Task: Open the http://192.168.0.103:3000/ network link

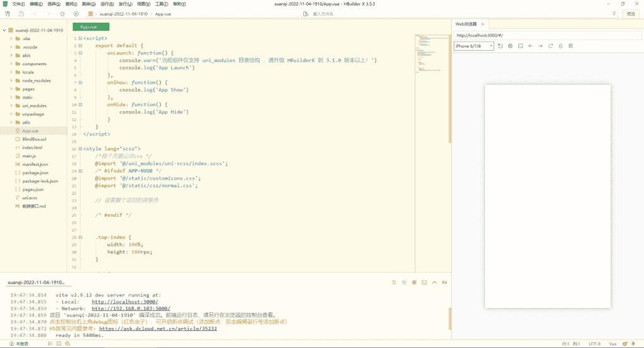Action: tap(131, 308)
